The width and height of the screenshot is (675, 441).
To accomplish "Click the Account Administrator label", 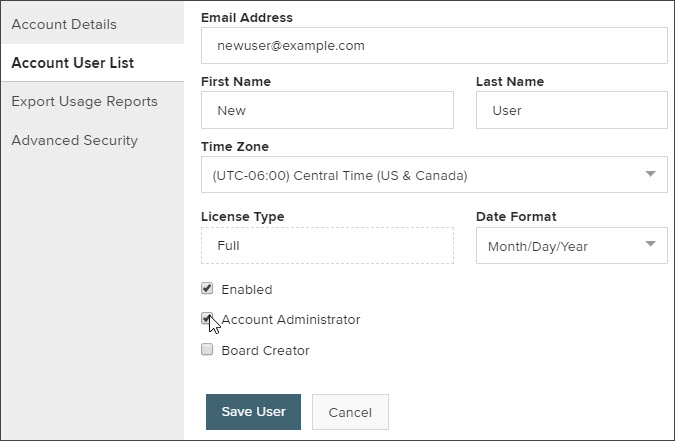I will pos(291,320).
